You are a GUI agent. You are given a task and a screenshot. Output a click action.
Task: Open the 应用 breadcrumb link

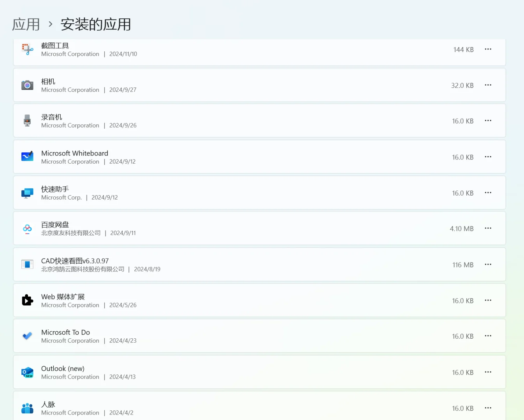click(x=26, y=24)
